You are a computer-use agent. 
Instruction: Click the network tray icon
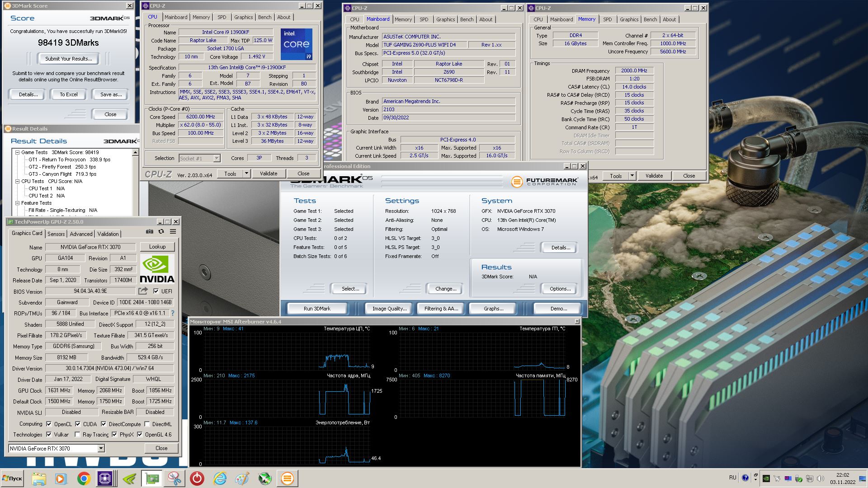809,478
